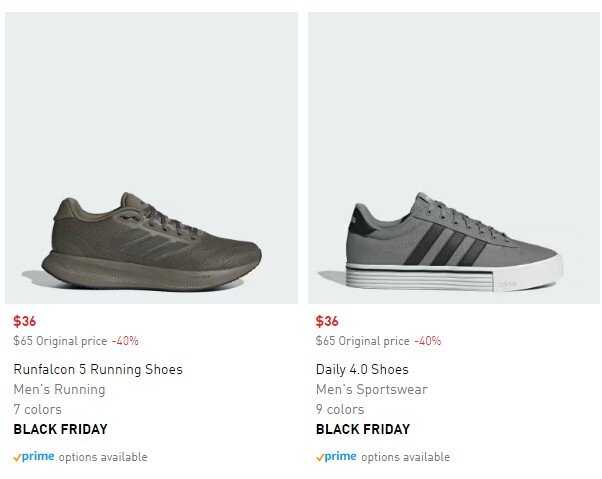This screenshot has width=602, height=479.
Task: View the 7 colors option for Runfalcon 5
Action: point(37,410)
